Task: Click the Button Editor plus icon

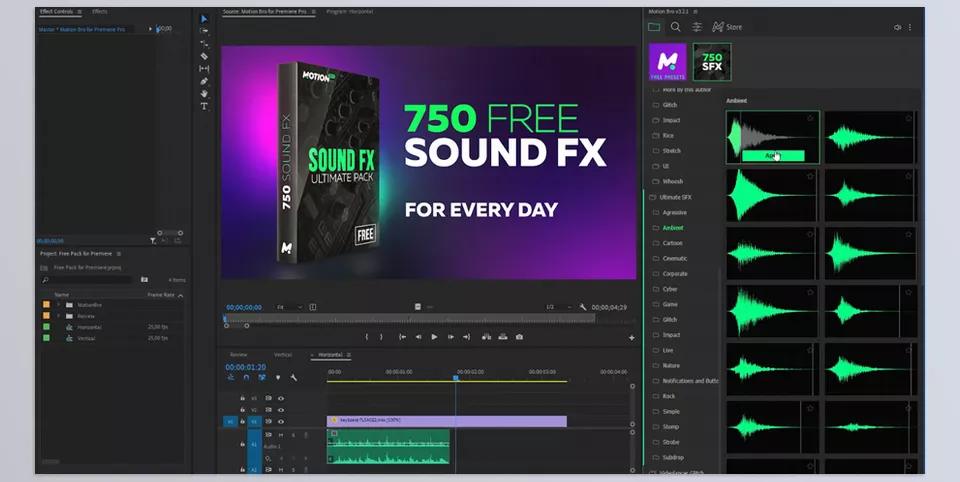Action: (x=631, y=337)
